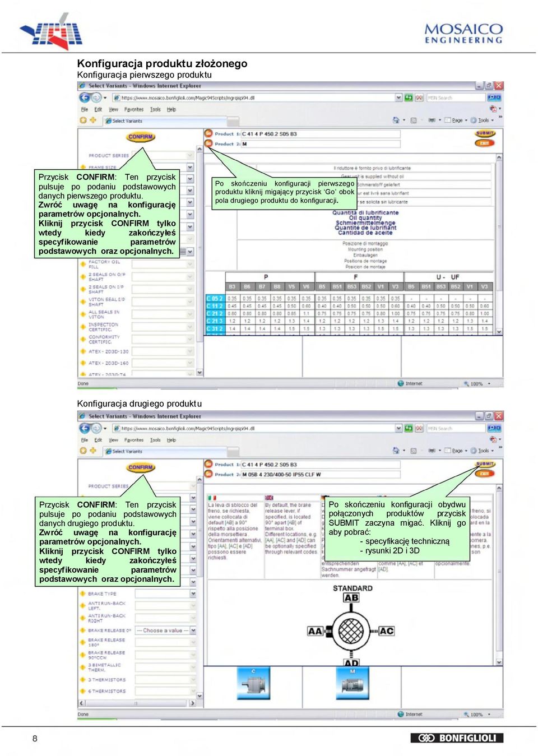This screenshot has height=756, width=538.
Task: Click the SUBMIT button in the lower window
Action: tap(485, 464)
